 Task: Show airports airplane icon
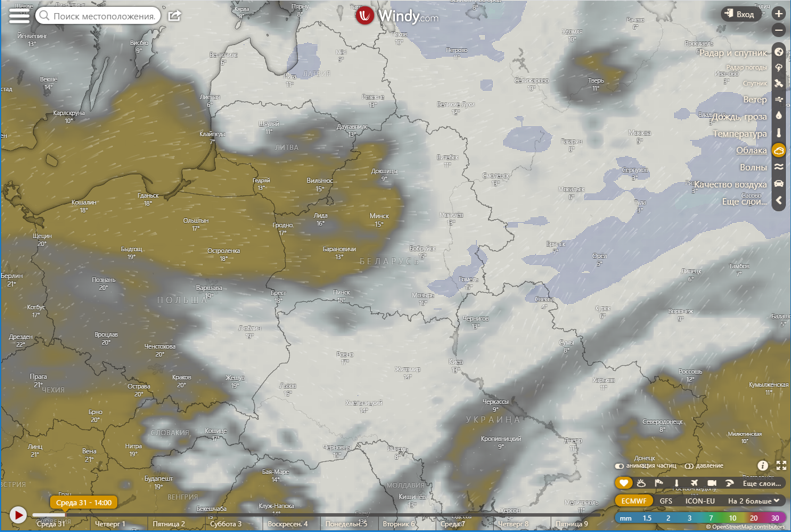tap(694, 483)
